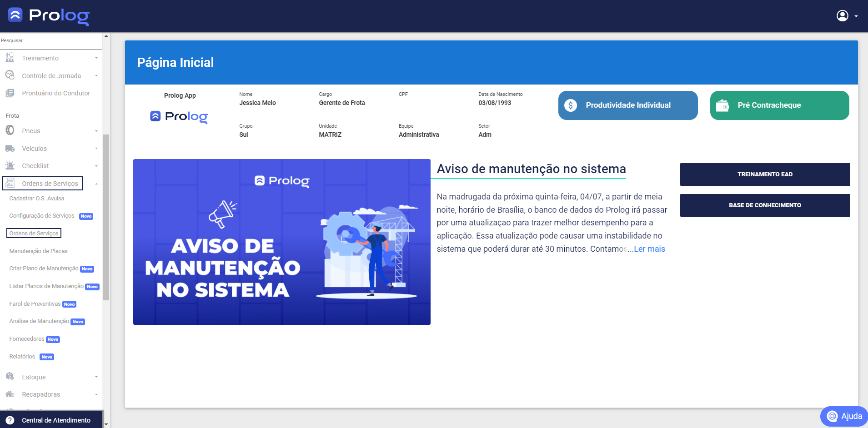Expand the Controle de Jornada arrow
The image size is (868, 428).
tap(96, 76)
